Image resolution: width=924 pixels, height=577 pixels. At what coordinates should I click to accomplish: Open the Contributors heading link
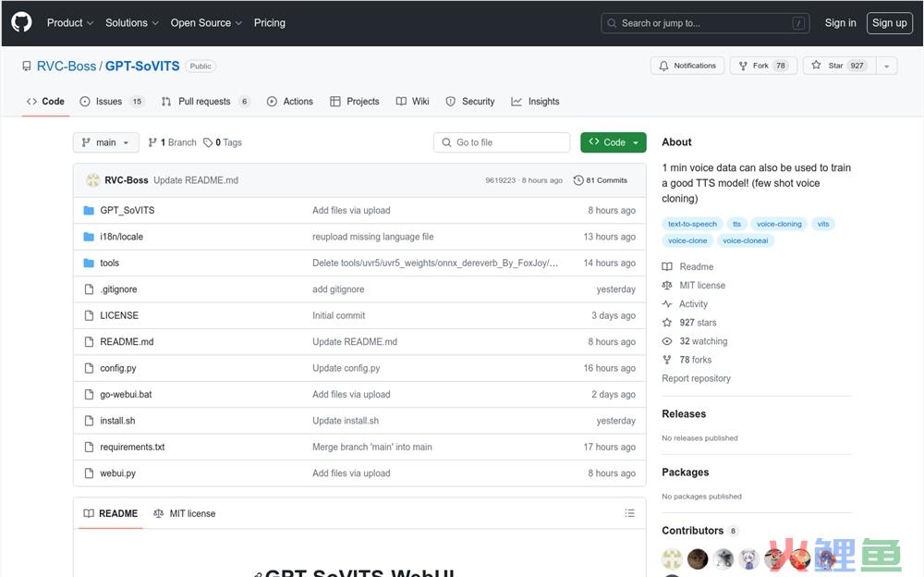point(699,531)
